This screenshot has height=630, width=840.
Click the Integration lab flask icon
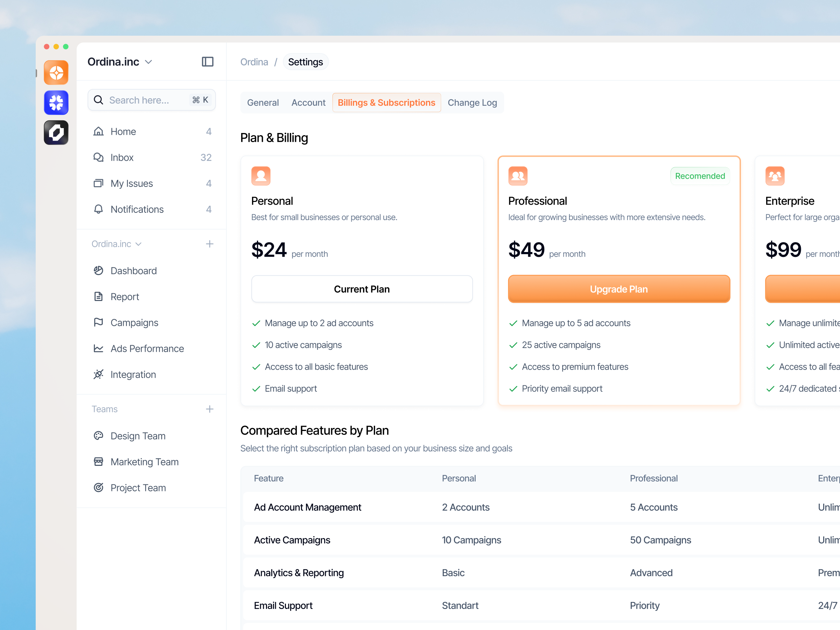(98, 374)
